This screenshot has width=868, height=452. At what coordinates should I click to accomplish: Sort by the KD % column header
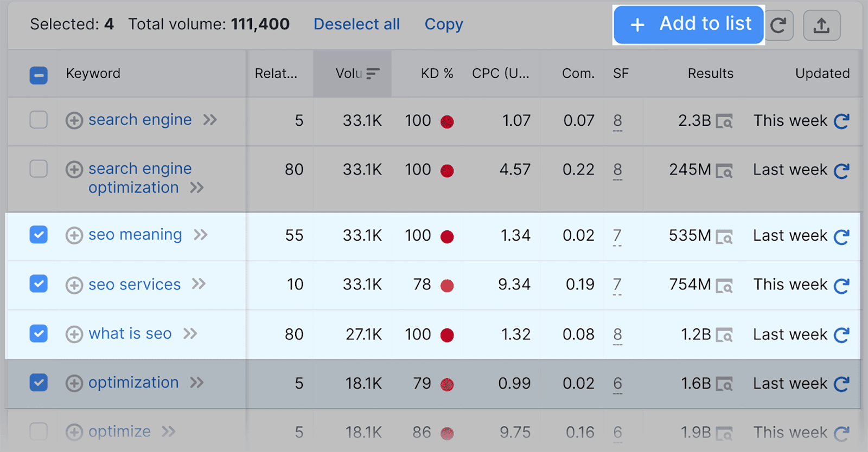[x=437, y=74]
